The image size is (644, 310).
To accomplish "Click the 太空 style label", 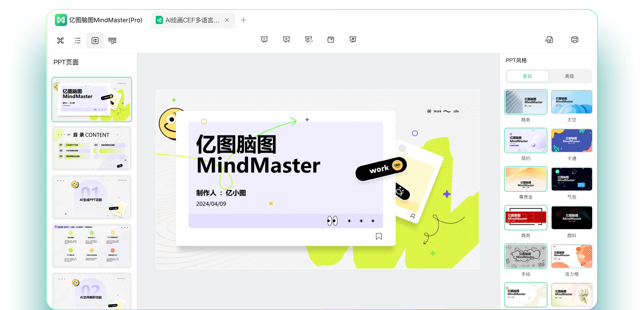I will 572,120.
